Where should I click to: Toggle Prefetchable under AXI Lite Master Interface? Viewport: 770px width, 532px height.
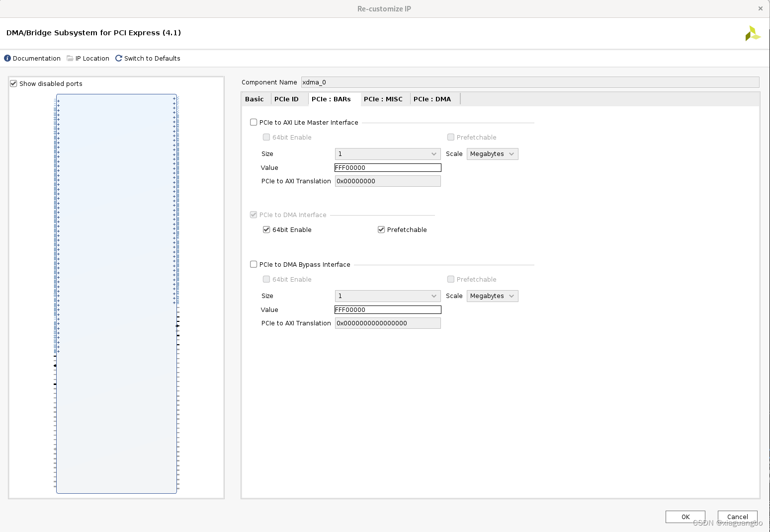pyautogui.click(x=451, y=137)
